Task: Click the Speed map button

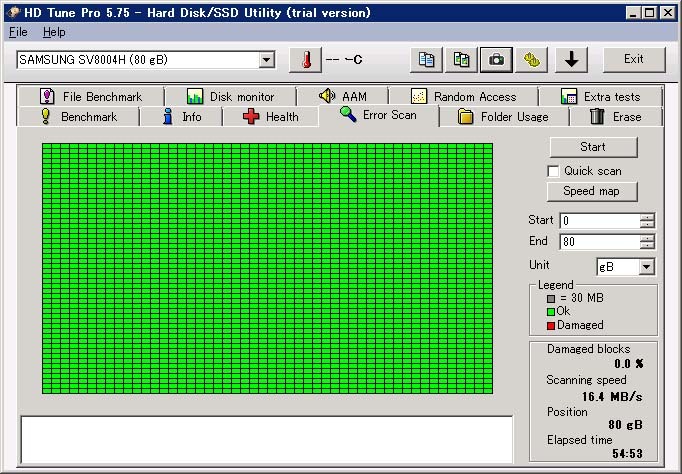Action: (592, 191)
